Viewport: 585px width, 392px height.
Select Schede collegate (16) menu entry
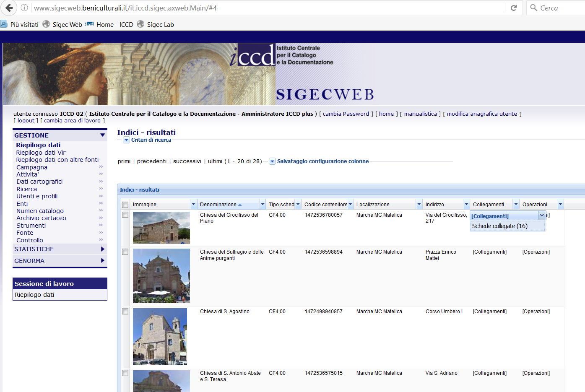[499, 226]
